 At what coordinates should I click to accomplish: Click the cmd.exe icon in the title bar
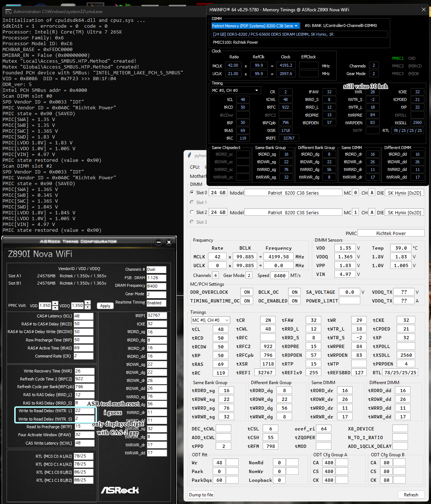click(8, 12)
